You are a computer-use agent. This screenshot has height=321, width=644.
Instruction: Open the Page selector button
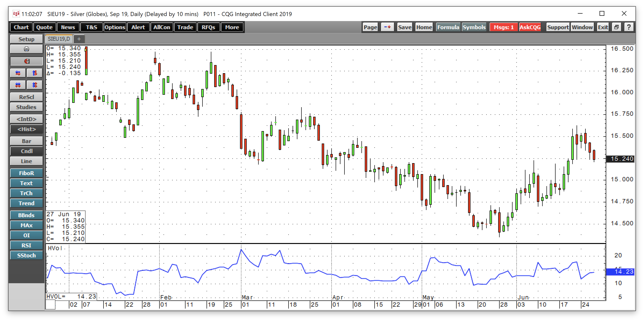point(370,27)
